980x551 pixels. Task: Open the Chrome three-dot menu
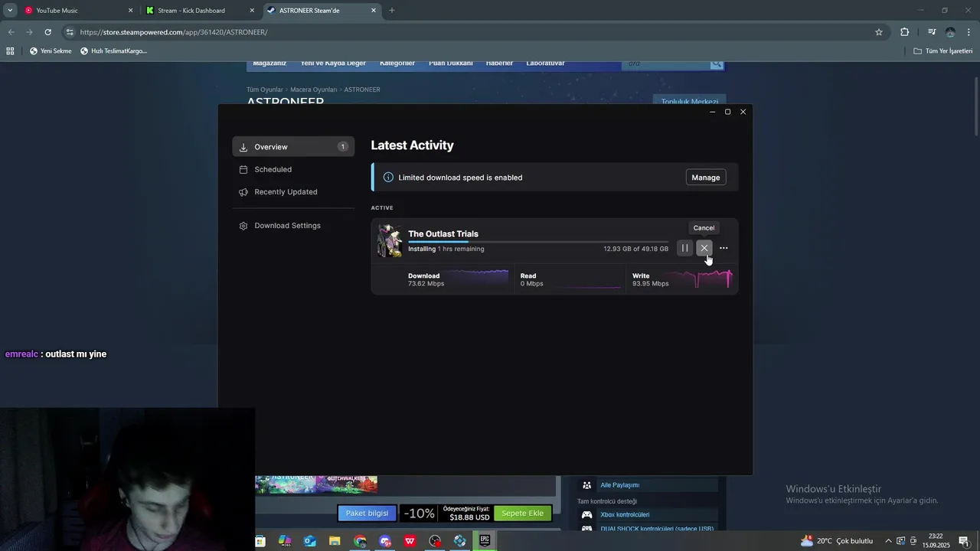[969, 32]
